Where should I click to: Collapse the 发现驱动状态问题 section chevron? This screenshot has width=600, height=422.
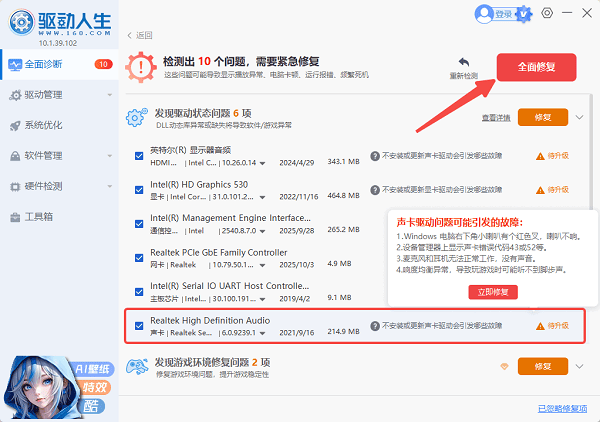(x=579, y=118)
